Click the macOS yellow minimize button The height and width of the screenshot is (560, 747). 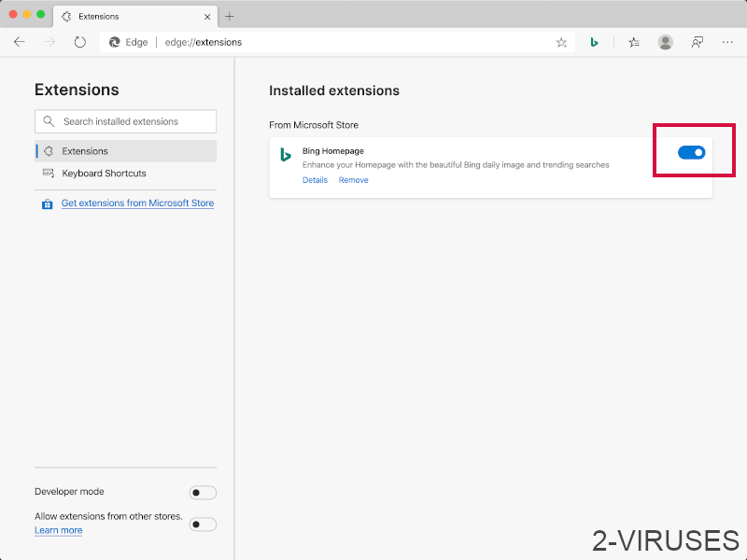click(27, 14)
